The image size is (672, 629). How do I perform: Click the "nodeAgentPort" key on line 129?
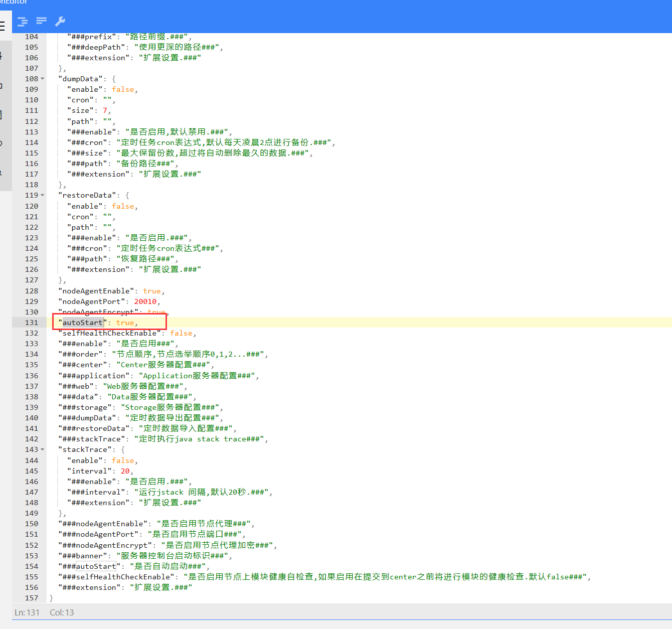pyautogui.click(x=92, y=301)
